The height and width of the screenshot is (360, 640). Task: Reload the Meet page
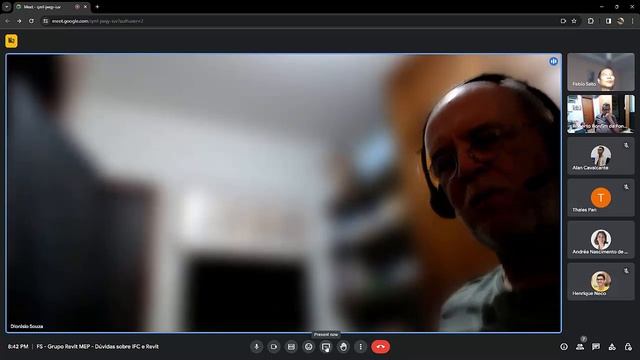pyautogui.click(x=31, y=21)
